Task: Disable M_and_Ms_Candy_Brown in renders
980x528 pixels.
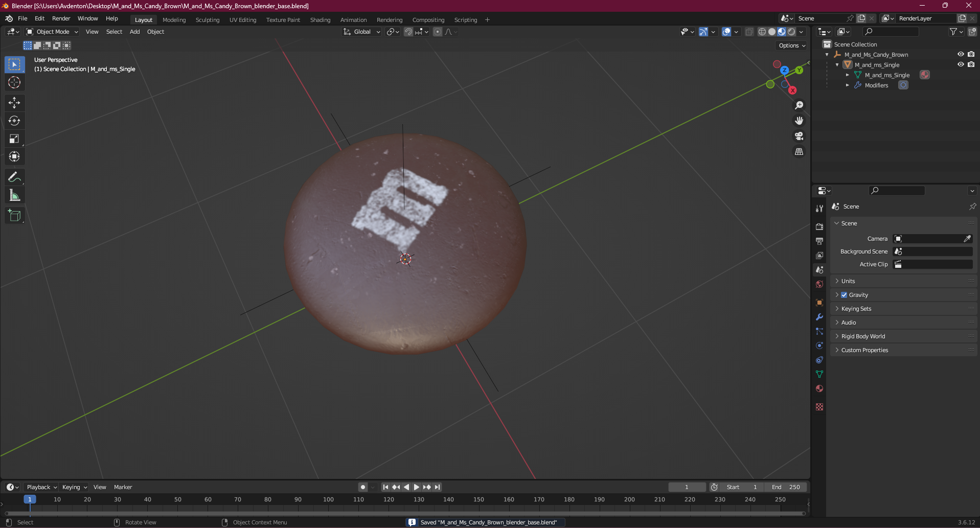Action: pos(971,54)
